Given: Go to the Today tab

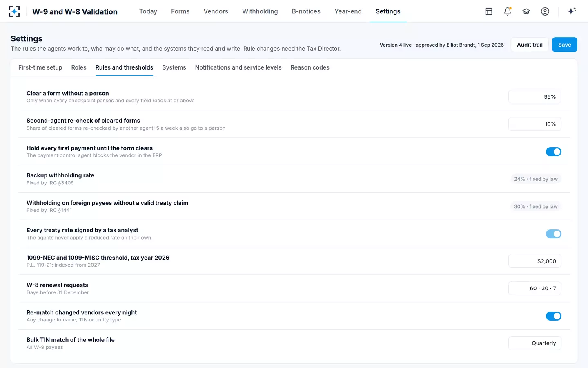Looking at the screenshot, I should (148, 11).
